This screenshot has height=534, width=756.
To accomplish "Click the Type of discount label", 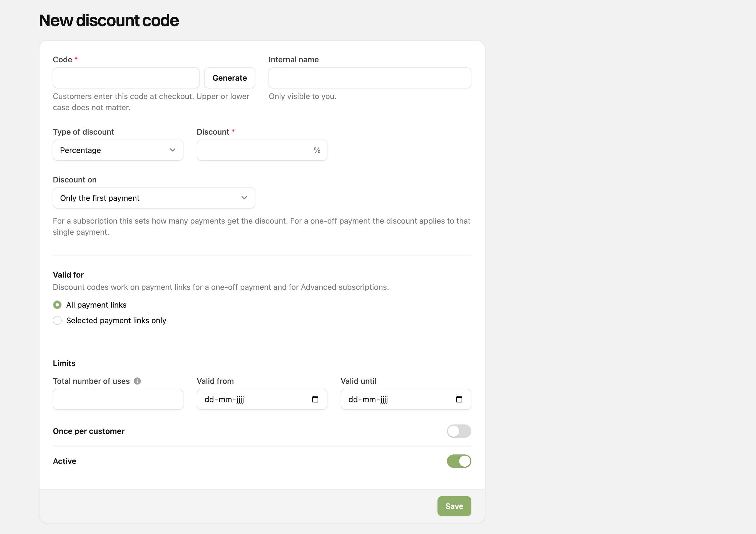I will pos(83,132).
